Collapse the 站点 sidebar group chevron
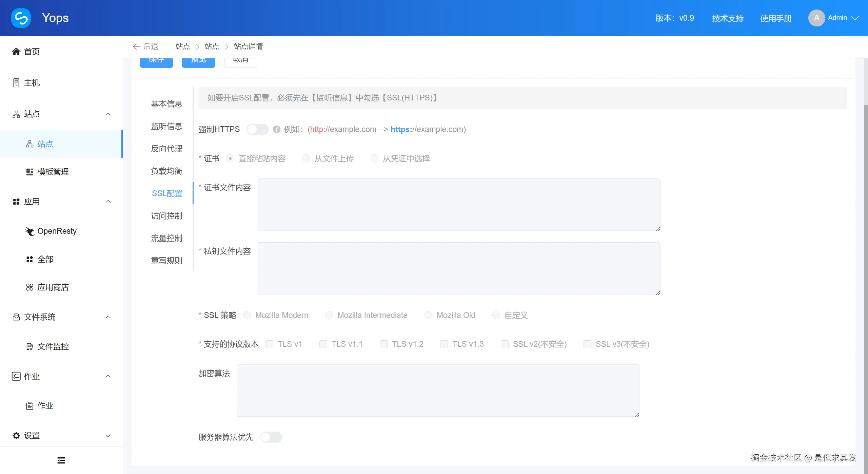868x474 pixels. [x=108, y=114]
